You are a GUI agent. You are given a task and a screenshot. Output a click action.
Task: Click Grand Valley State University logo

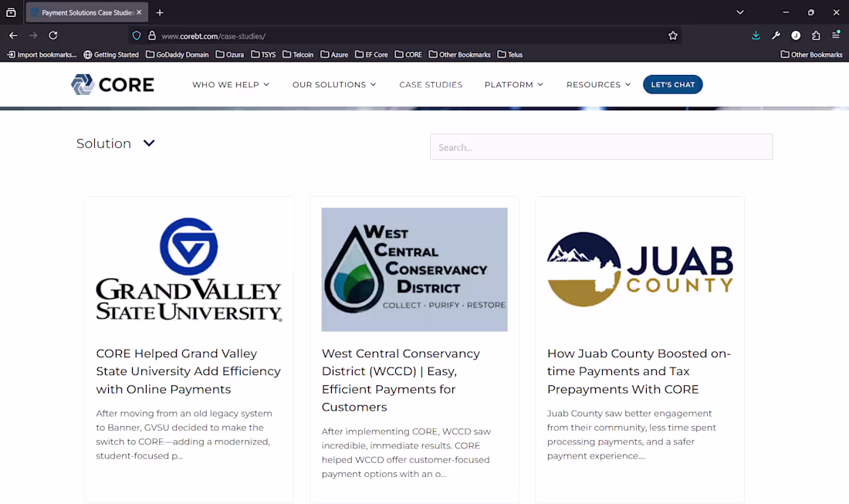(x=189, y=269)
